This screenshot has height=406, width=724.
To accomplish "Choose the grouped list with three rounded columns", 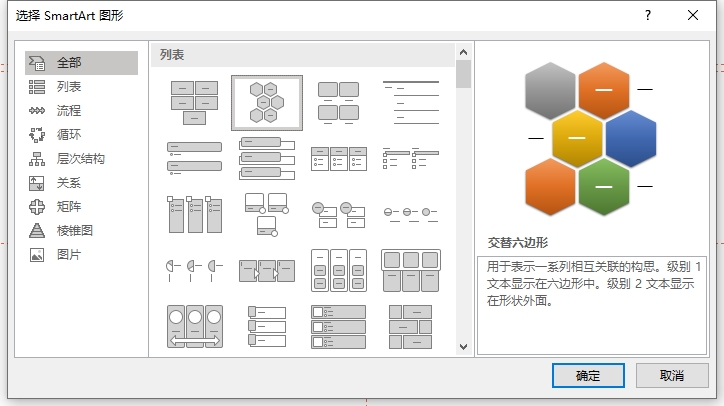I will (338, 271).
